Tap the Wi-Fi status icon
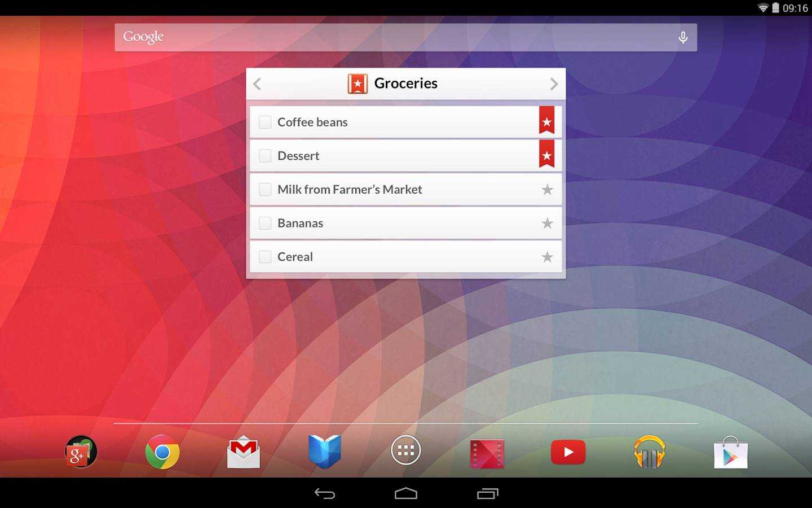This screenshot has height=508, width=812. click(763, 8)
